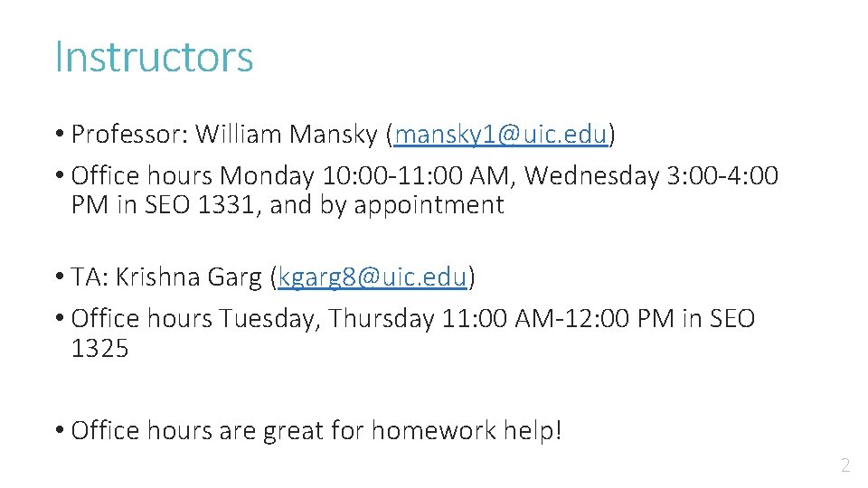Click the slide number 2
Screen dimensions: 868x488
[845, 466]
